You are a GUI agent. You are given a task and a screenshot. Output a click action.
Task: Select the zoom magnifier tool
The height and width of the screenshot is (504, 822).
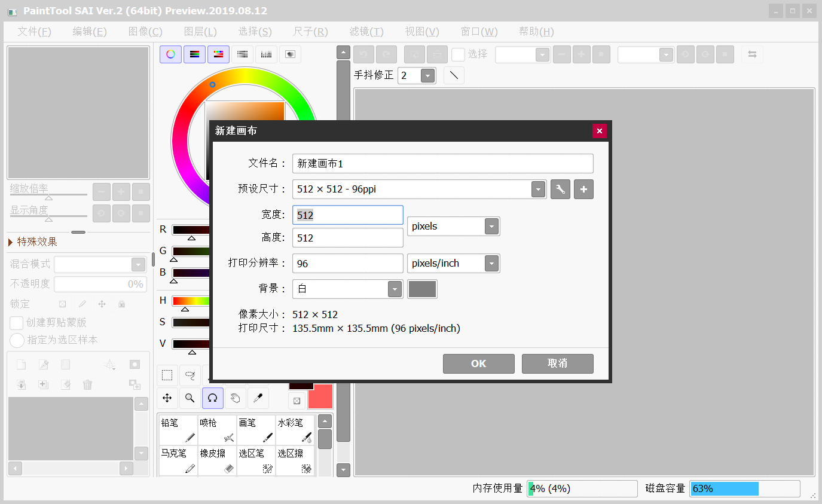pyautogui.click(x=190, y=398)
